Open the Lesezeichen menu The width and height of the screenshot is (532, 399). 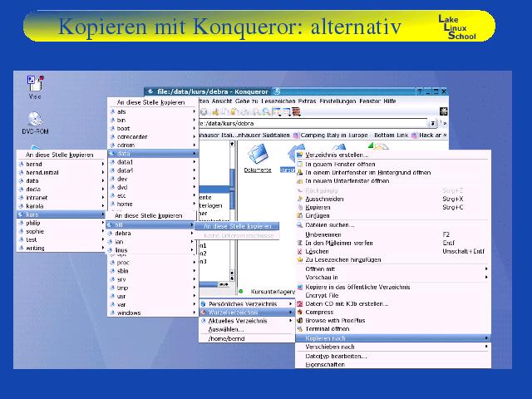pos(278,101)
